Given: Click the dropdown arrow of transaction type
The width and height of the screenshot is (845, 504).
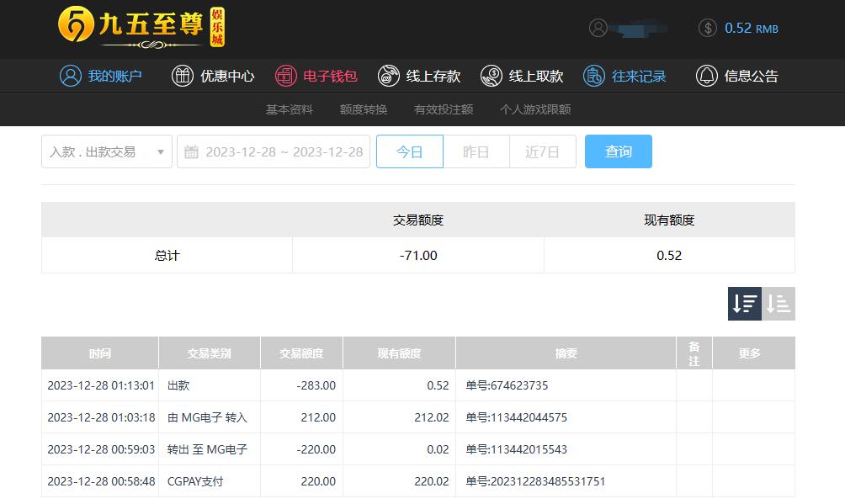Looking at the screenshot, I should [x=160, y=152].
